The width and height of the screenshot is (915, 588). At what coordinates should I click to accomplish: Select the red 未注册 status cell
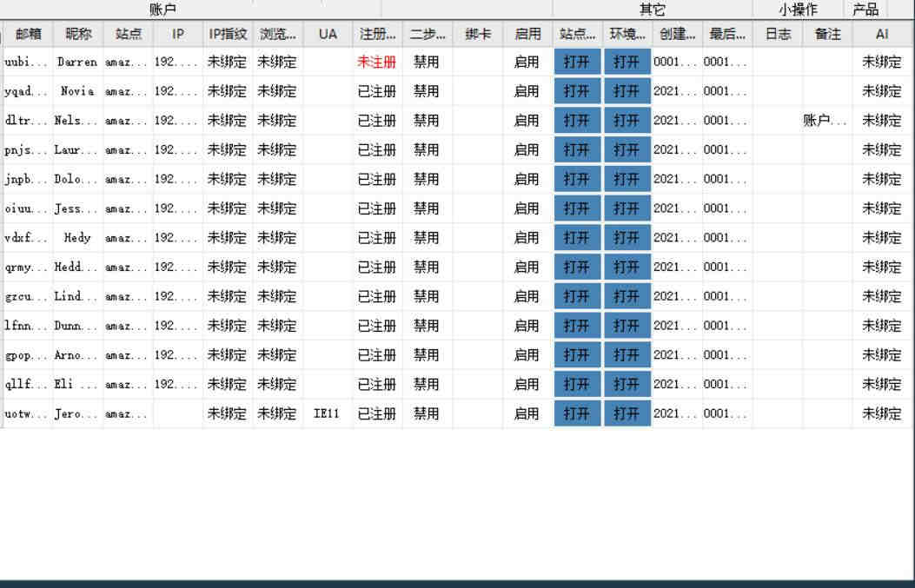point(377,62)
